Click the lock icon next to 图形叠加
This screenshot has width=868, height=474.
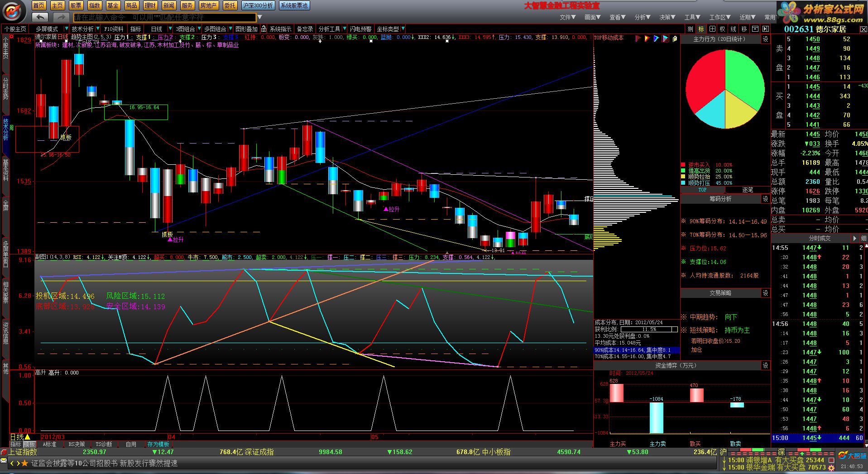(x=264, y=29)
